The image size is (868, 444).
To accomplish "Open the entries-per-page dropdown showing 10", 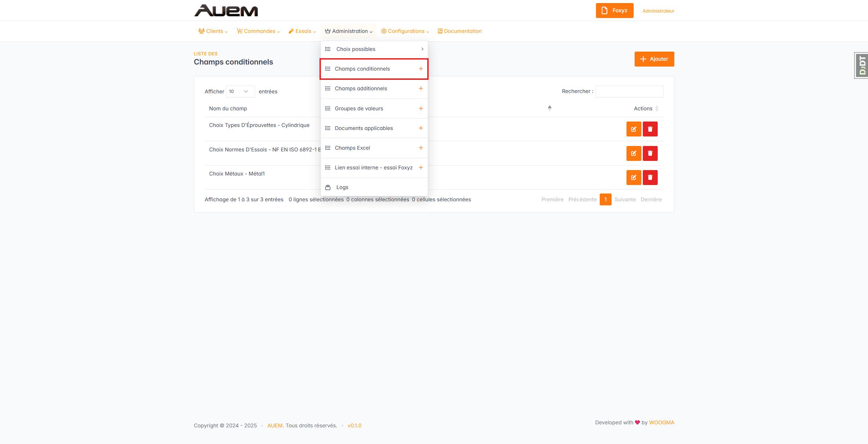I will coord(240,92).
